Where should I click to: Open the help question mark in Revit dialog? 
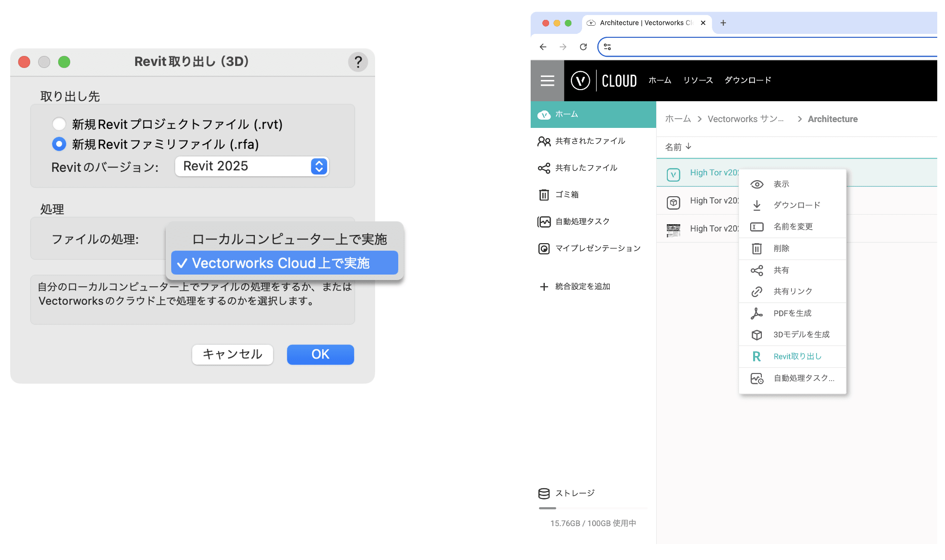pos(358,62)
